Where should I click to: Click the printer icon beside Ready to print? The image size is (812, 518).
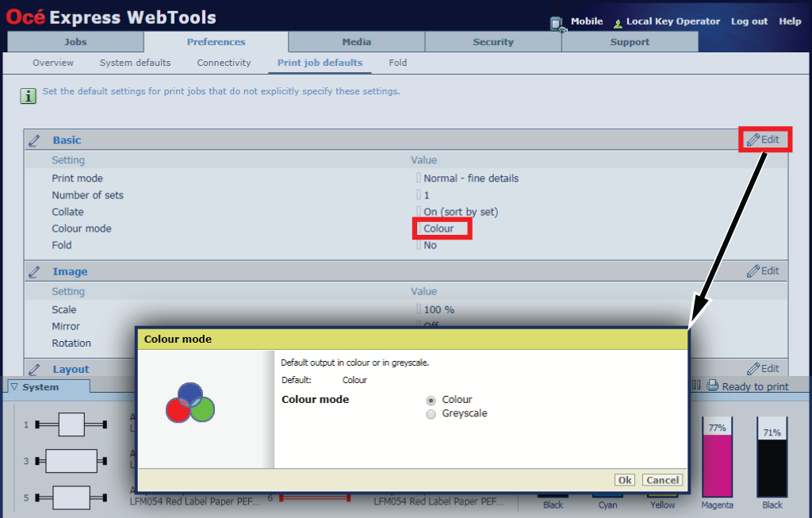click(x=713, y=386)
